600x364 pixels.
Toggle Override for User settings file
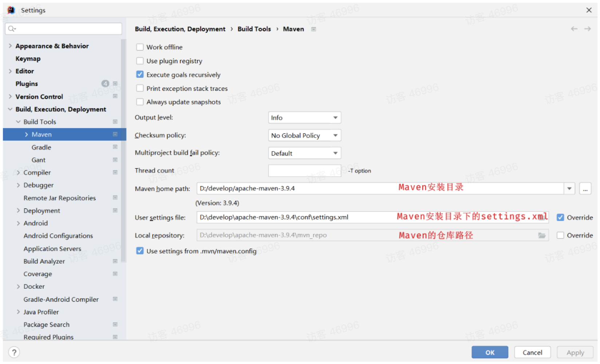(560, 217)
